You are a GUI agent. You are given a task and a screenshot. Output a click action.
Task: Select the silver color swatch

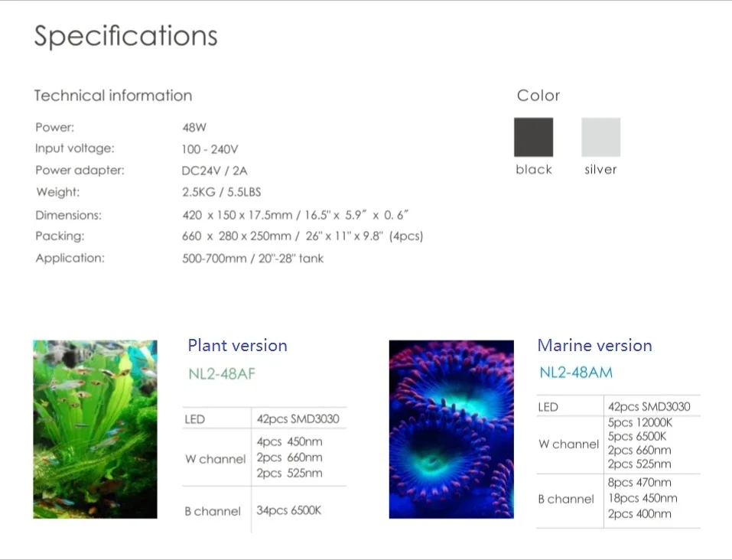coord(600,137)
